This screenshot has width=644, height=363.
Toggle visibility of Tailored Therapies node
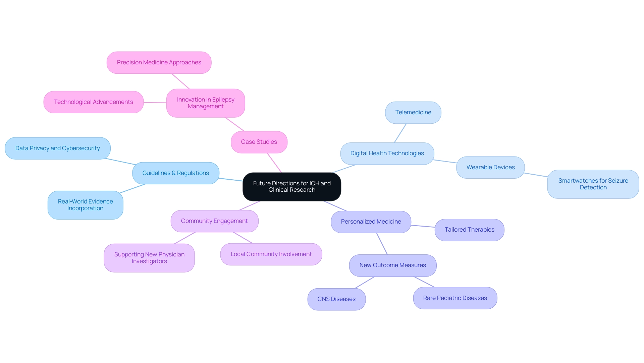[x=470, y=229]
